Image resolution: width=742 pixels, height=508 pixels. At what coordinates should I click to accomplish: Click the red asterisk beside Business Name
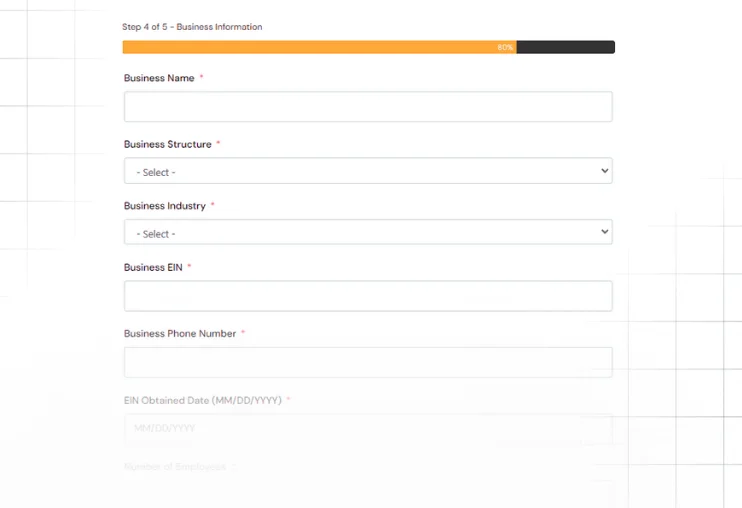click(x=201, y=78)
